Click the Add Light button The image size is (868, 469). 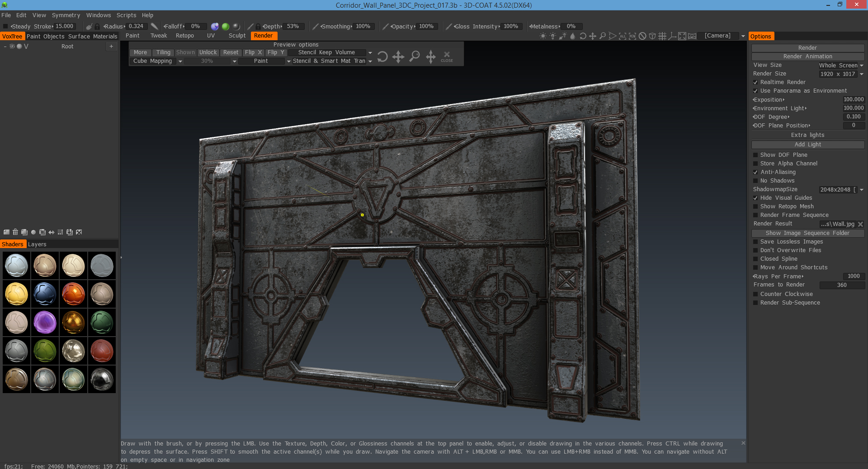pos(808,145)
